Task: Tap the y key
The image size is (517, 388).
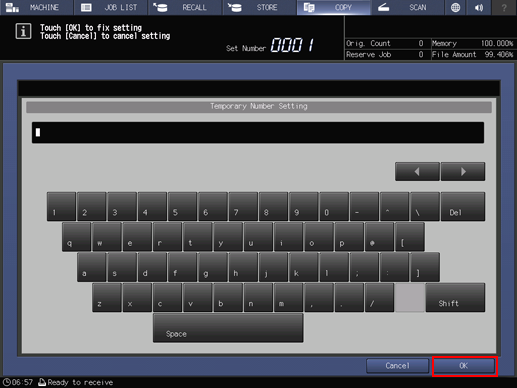Action: tap(228, 237)
